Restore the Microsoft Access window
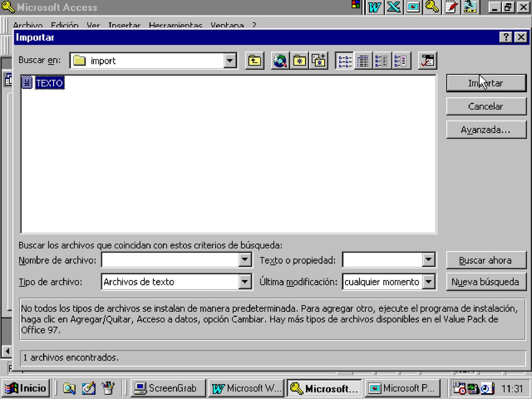The width and height of the screenshot is (532, 399). (x=508, y=7)
